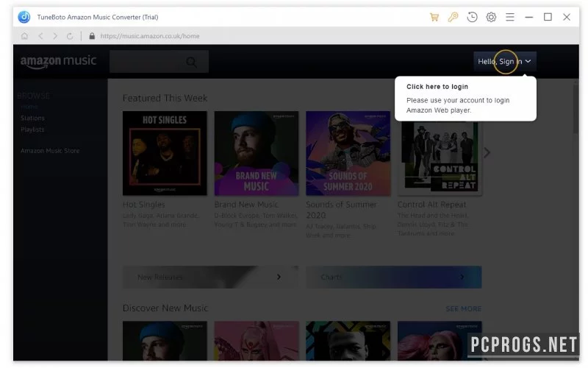
Task: Show next featured items with right chevron
Action: pyautogui.click(x=487, y=153)
